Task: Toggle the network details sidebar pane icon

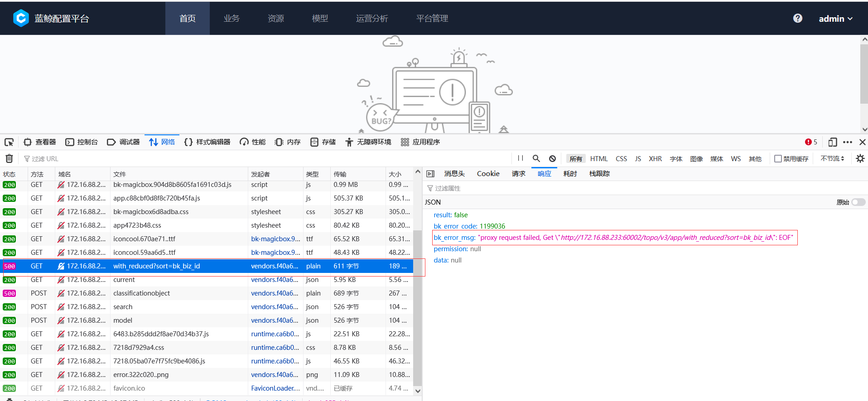Action: [x=430, y=174]
